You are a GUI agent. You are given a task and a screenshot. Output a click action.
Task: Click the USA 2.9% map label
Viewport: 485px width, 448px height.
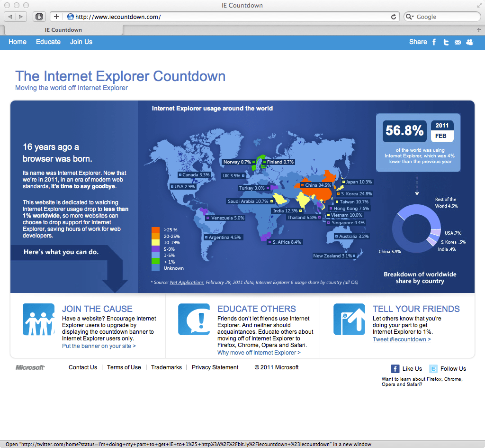[x=183, y=187]
